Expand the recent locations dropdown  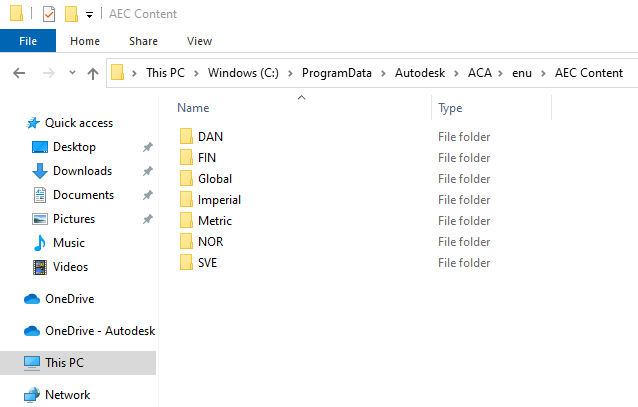[70, 73]
